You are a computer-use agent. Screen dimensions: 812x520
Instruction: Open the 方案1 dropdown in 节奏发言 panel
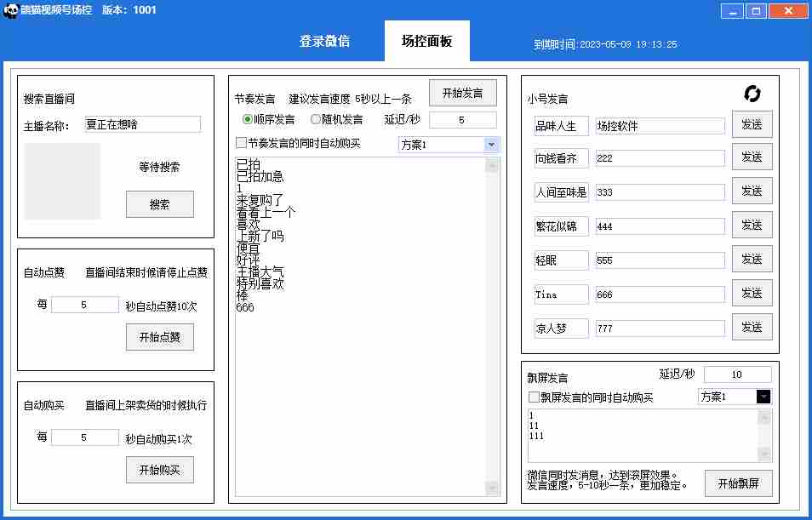click(491, 145)
